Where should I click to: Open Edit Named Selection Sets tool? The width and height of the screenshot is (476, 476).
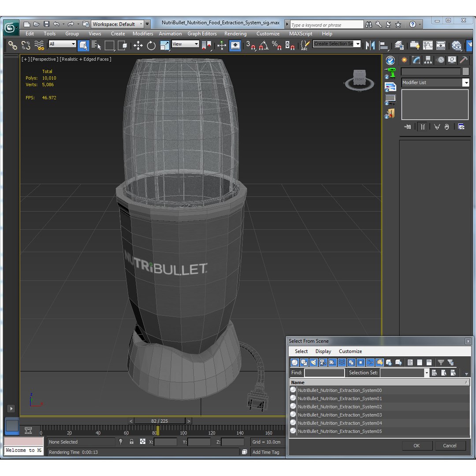coord(305,45)
